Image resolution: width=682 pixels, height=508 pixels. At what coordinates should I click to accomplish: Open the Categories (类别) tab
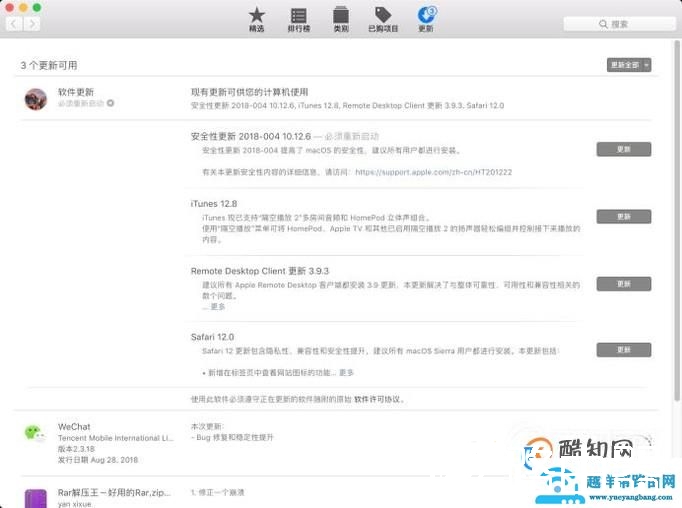pyautogui.click(x=341, y=20)
